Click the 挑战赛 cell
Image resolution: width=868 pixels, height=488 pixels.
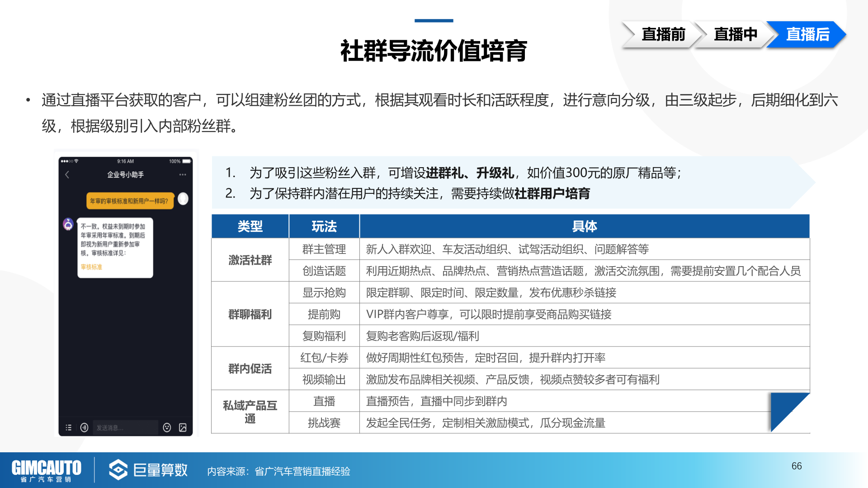324,422
